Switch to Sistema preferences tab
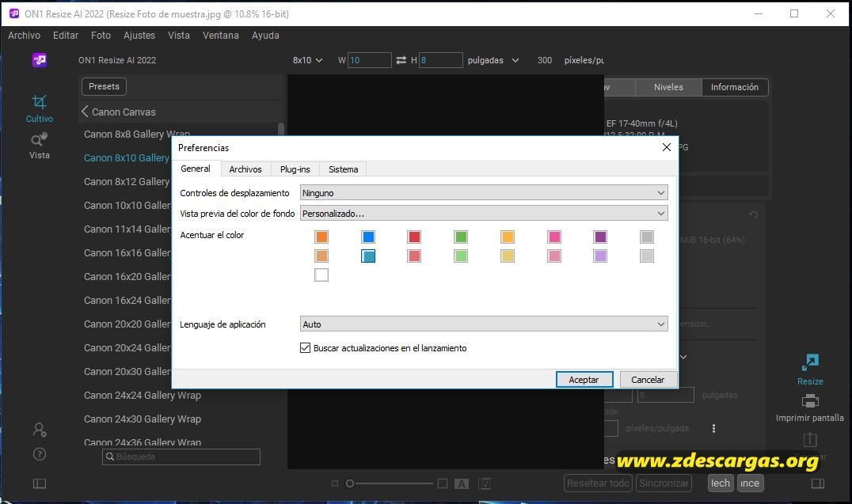Image resolution: width=852 pixels, height=504 pixels. pos(344,169)
